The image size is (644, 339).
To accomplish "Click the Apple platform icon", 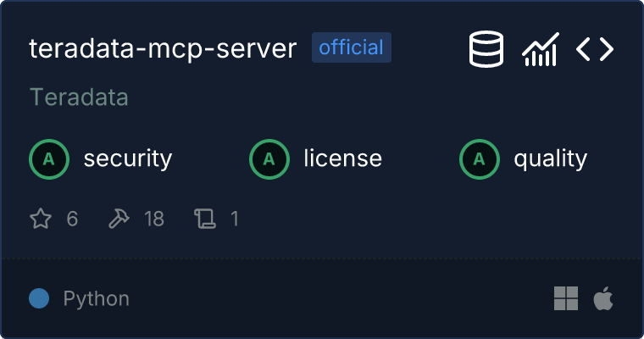I will click(603, 298).
